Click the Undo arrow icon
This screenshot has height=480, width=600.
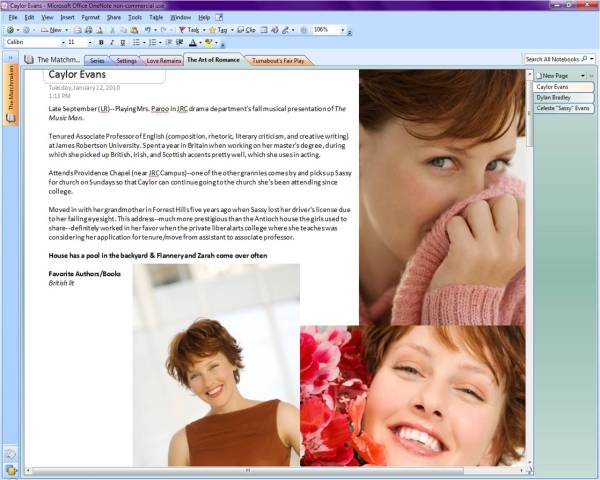pos(150,30)
